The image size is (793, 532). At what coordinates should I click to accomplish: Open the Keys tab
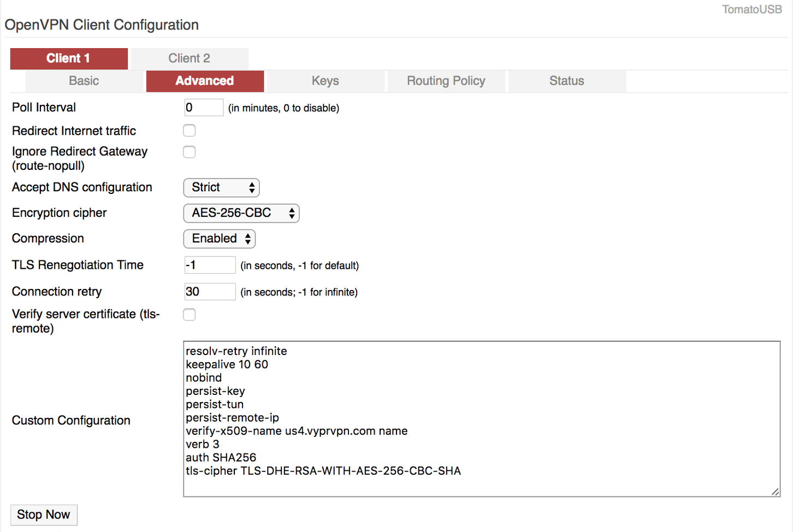[x=326, y=81]
